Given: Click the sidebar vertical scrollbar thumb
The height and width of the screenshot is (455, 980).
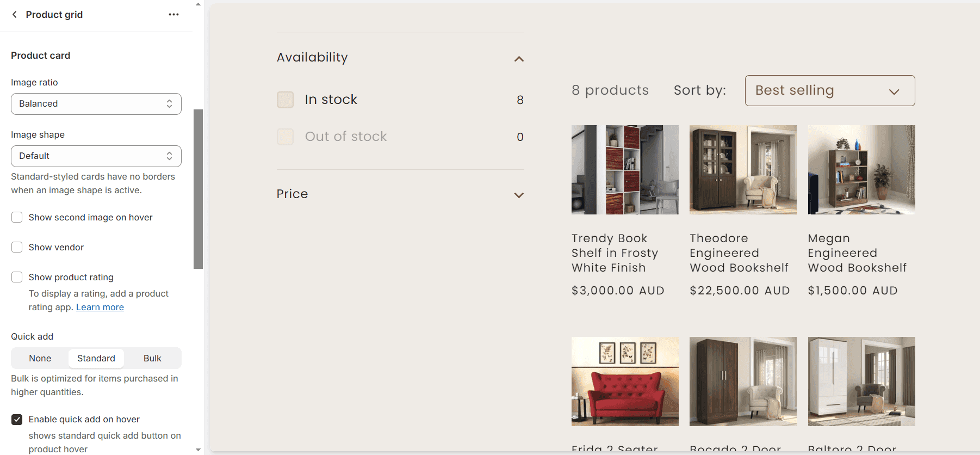Looking at the screenshot, I should 198,189.
